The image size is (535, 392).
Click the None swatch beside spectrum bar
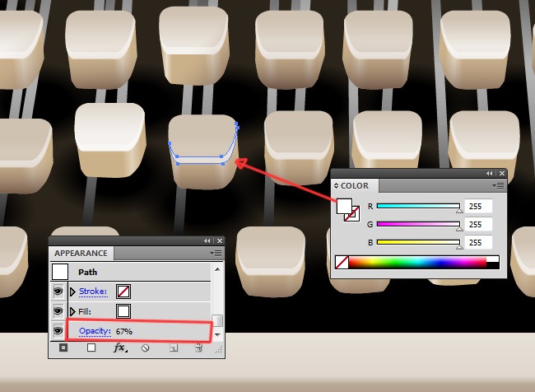(342, 262)
